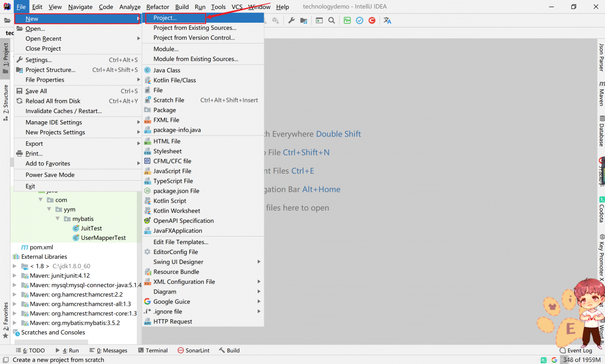This screenshot has width=605, height=364.
Task: Open the Edit menu in menu bar
Action: (x=37, y=7)
